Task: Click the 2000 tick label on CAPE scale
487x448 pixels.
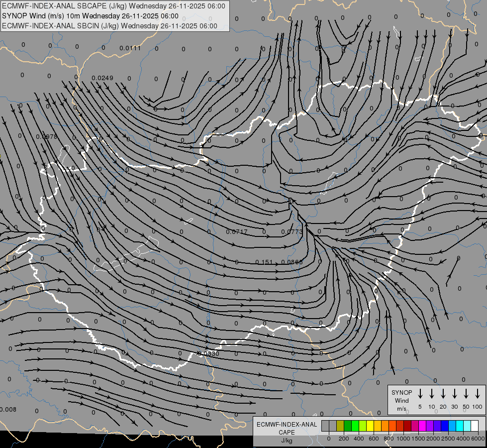Action: [x=433, y=439]
